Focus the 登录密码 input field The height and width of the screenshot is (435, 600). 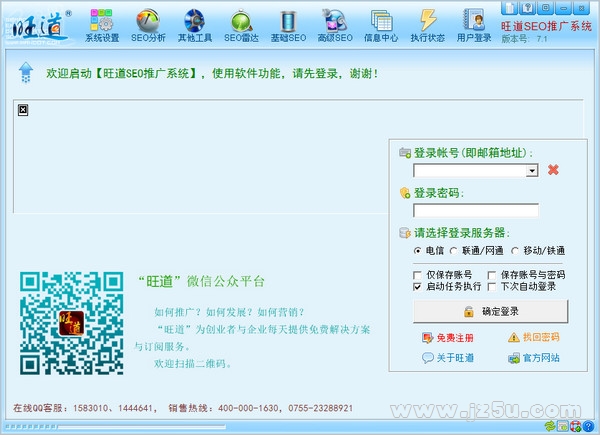[x=476, y=210]
